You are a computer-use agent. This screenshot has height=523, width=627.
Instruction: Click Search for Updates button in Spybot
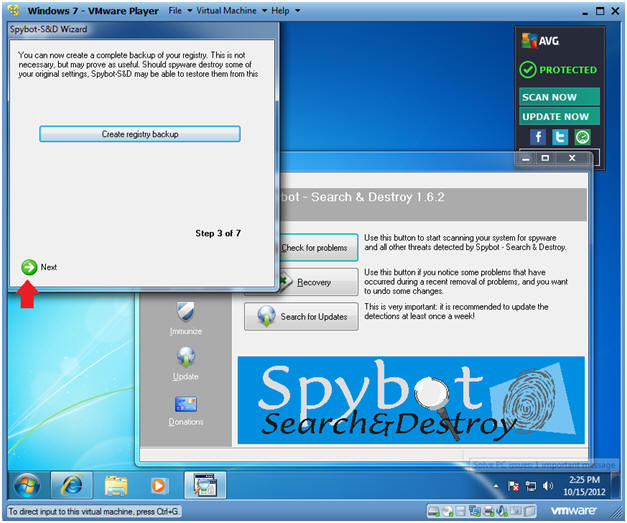(x=301, y=316)
